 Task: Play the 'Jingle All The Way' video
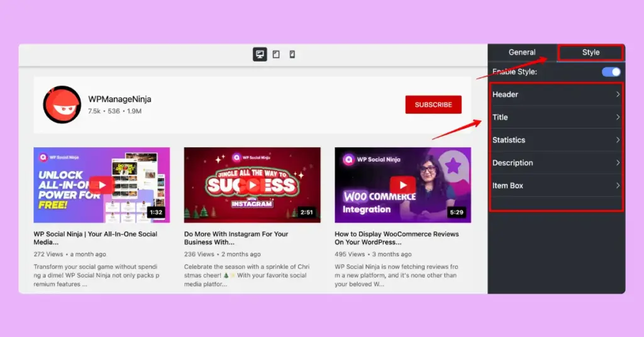pyautogui.click(x=252, y=185)
